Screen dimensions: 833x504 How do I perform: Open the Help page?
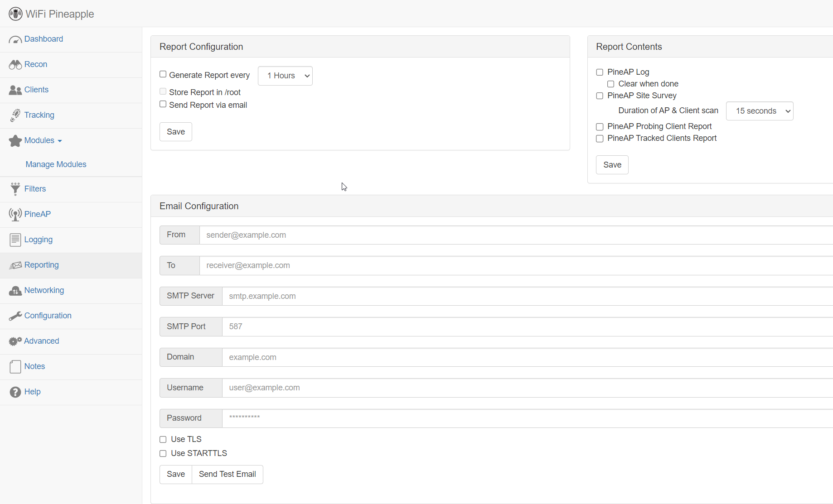coord(32,392)
